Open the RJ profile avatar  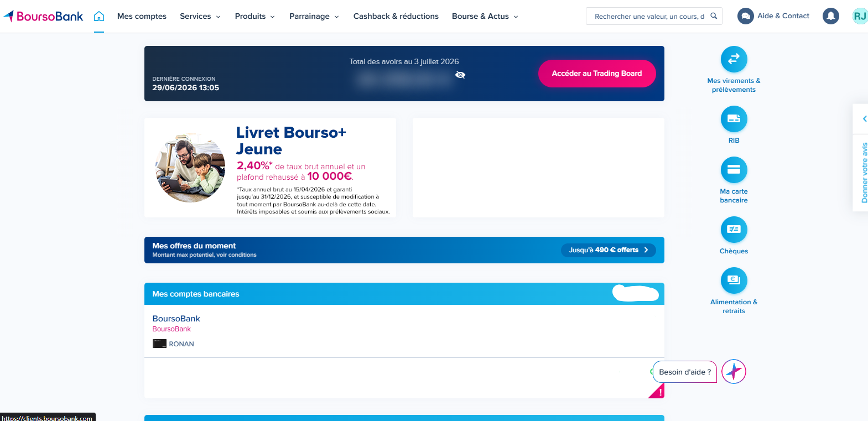[860, 16]
